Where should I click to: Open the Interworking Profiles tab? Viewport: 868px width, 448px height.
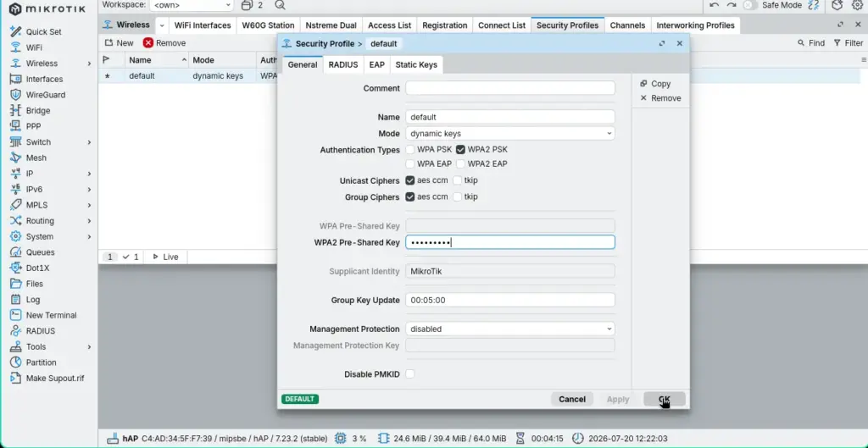695,25
